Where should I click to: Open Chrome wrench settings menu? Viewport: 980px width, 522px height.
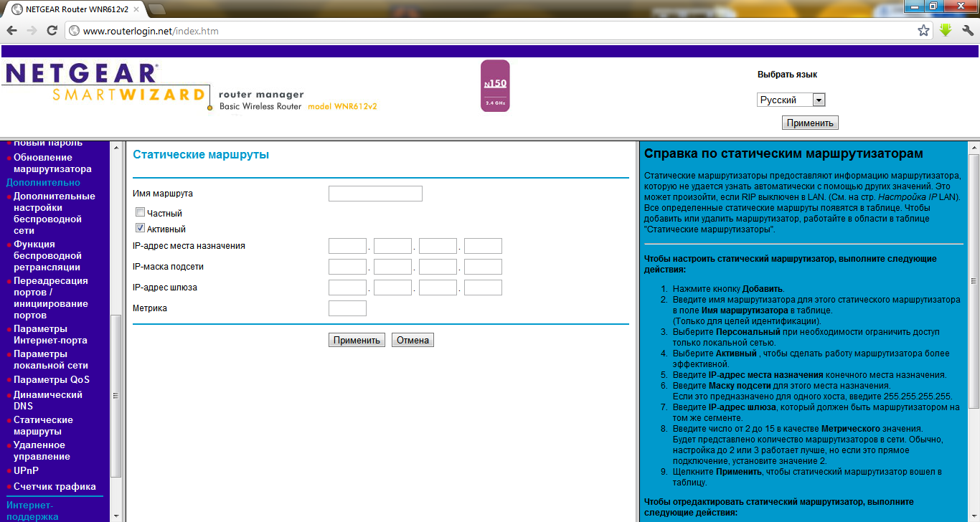pos(967,31)
